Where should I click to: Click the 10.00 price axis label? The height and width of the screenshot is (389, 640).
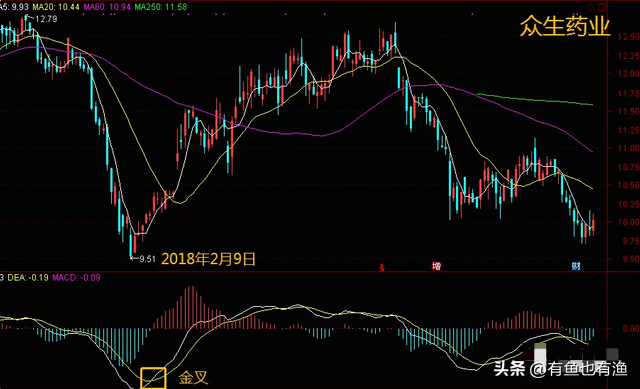point(629,222)
